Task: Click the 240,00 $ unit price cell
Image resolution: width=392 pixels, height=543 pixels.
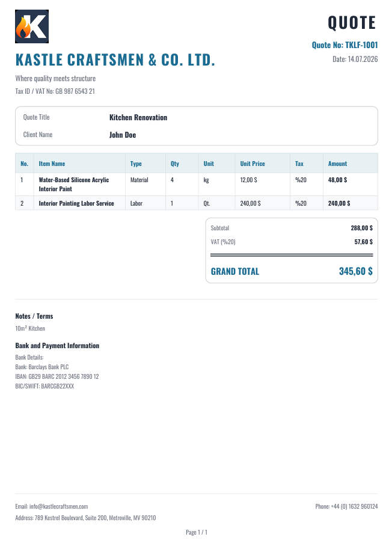Action: (x=250, y=203)
